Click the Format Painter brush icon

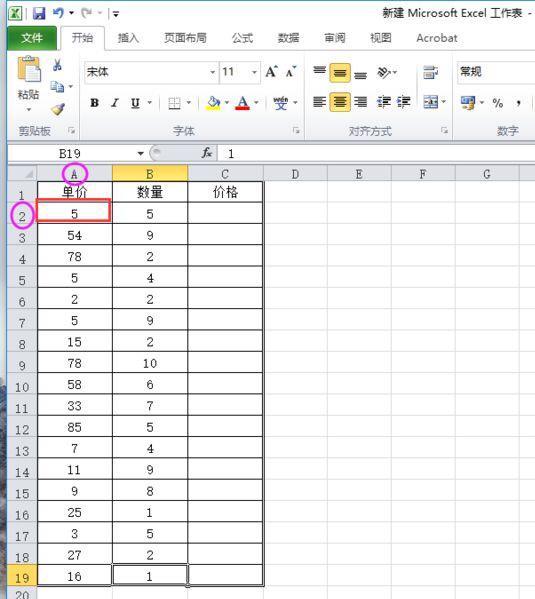point(58,109)
